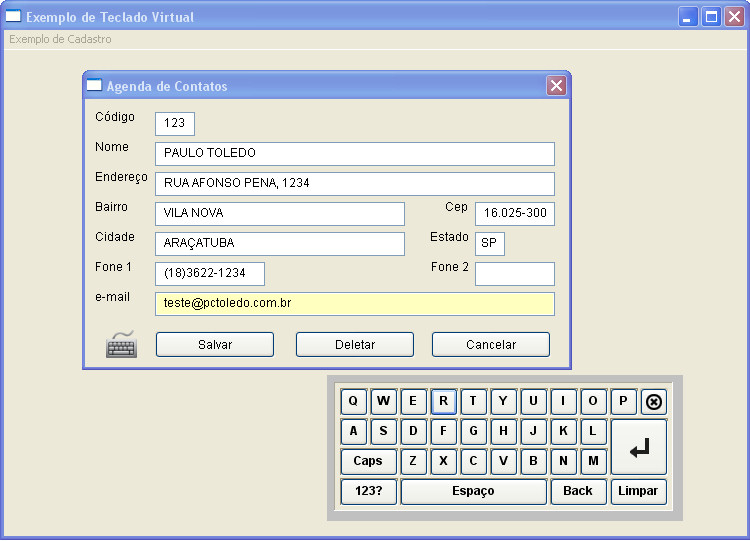Close the virtual keyboard with the X key
The height and width of the screenshot is (541, 750).
coord(654,402)
